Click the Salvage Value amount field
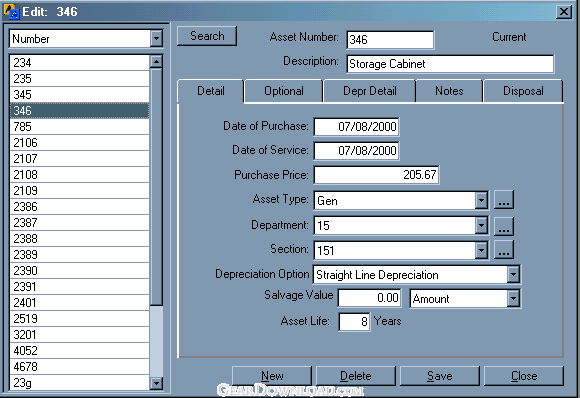Image resolution: width=580 pixels, height=398 pixels. point(370,298)
